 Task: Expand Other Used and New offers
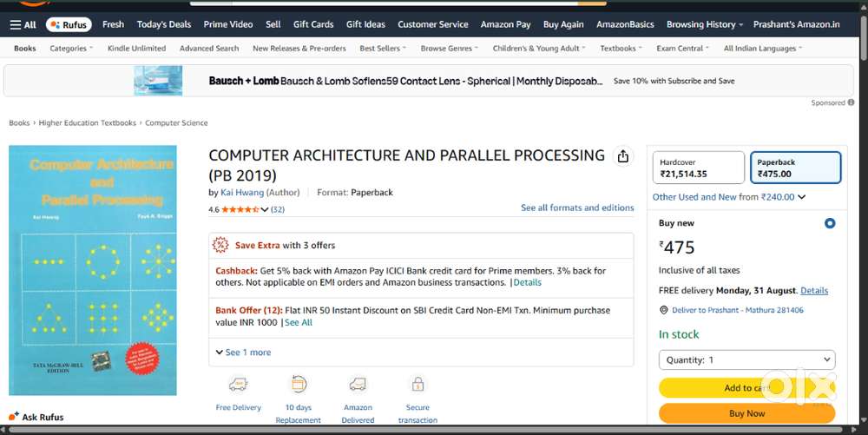pos(729,197)
